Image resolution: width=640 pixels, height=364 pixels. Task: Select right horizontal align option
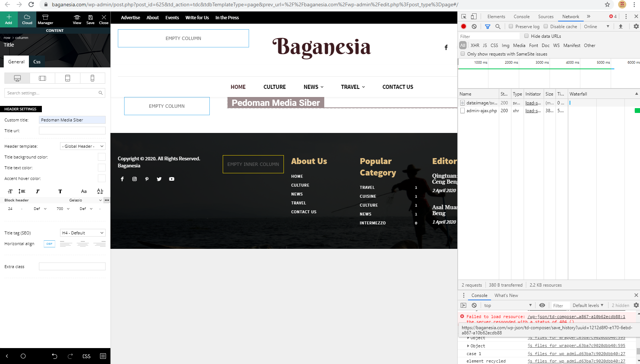coord(99,244)
